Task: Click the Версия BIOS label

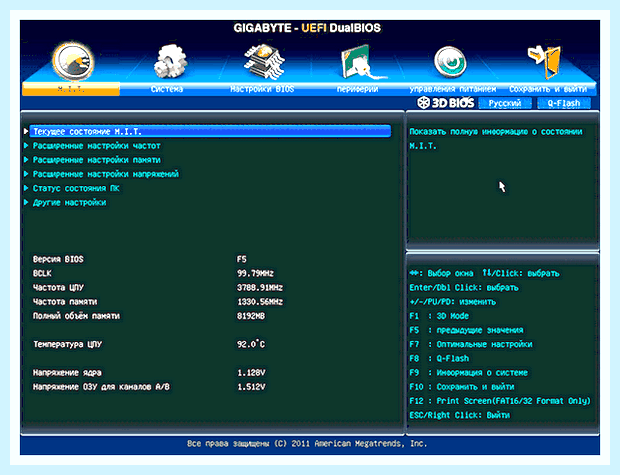Action: point(58,259)
